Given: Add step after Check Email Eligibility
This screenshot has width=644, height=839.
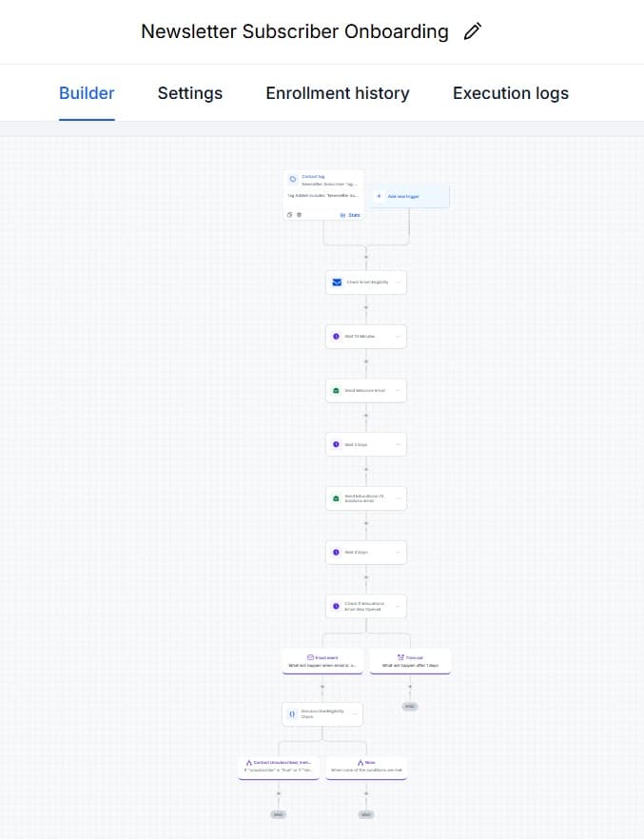Looking at the screenshot, I should tap(366, 307).
